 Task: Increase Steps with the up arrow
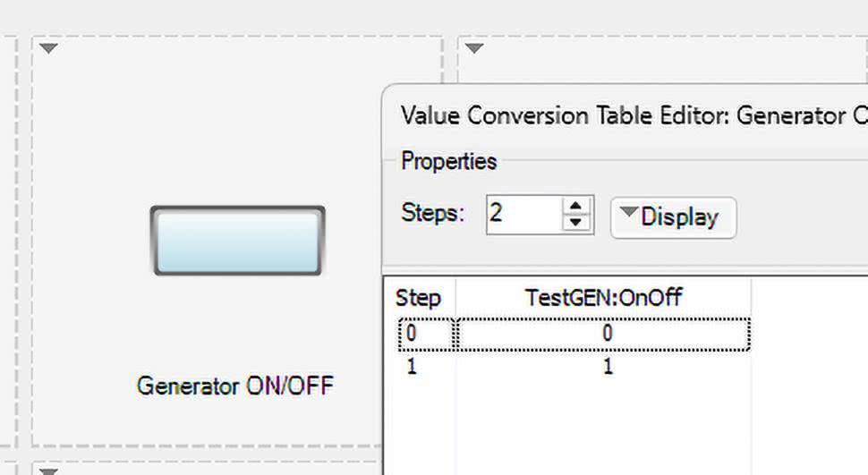click(x=576, y=206)
